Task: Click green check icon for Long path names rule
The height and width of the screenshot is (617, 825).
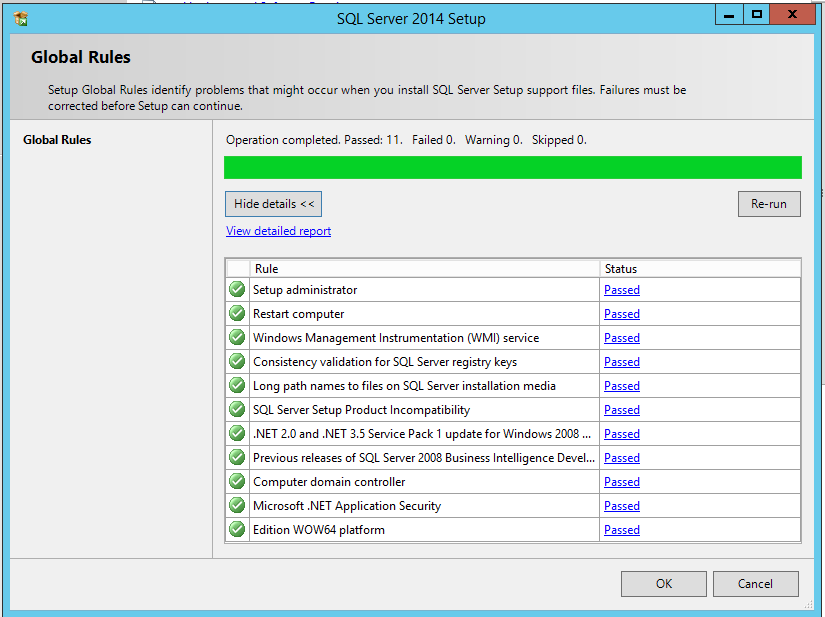Action: (x=237, y=386)
